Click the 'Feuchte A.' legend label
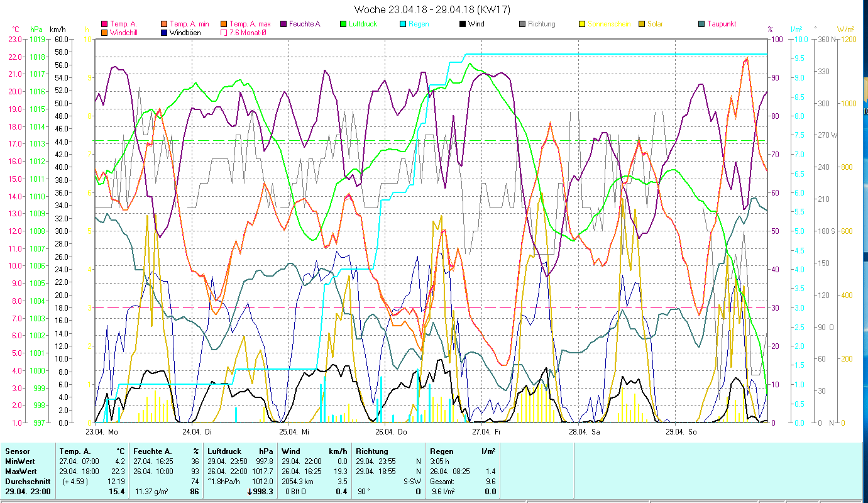 (305, 24)
